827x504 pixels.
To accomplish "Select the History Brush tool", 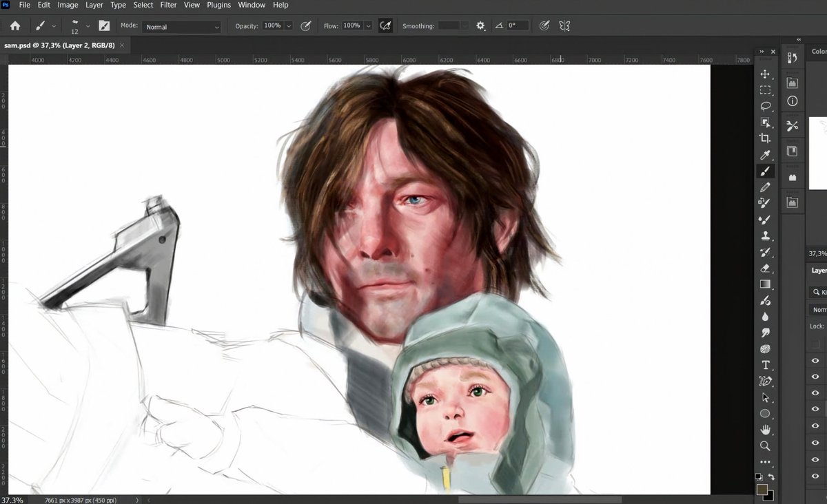I will (x=765, y=252).
